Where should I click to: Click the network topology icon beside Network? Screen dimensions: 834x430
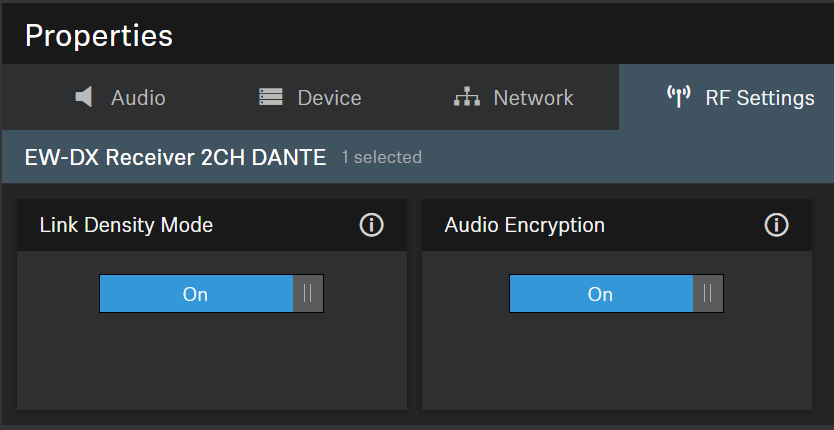(466, 97)
